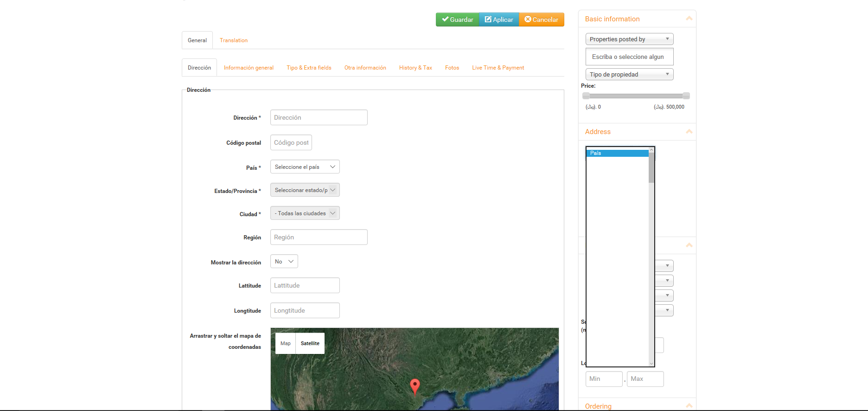The image size is (868, 411).
Task: Open the Seleccionar estado/provincia dropdown
Action: point(305,190)
